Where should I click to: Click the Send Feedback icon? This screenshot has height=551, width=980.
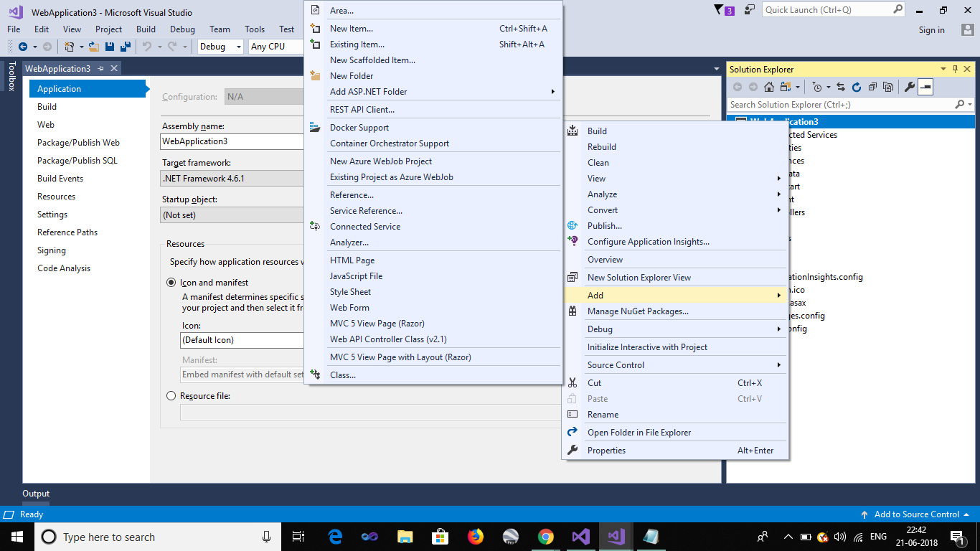click(x=750, y=10)
